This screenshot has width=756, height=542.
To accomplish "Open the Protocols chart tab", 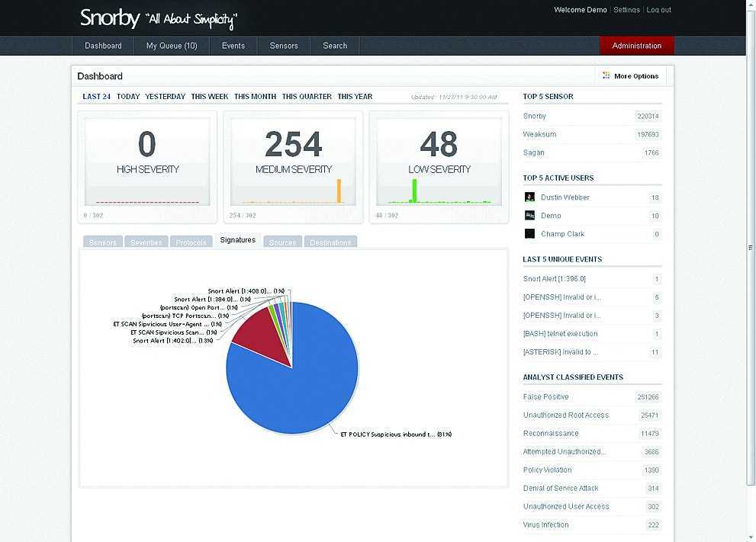I will 191,242.
